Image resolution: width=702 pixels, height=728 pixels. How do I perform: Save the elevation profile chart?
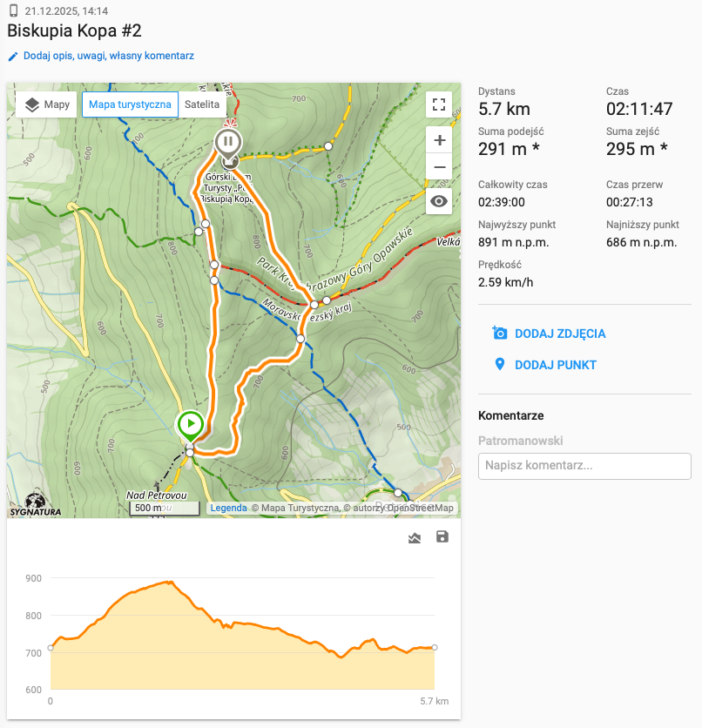pos(442,537)
